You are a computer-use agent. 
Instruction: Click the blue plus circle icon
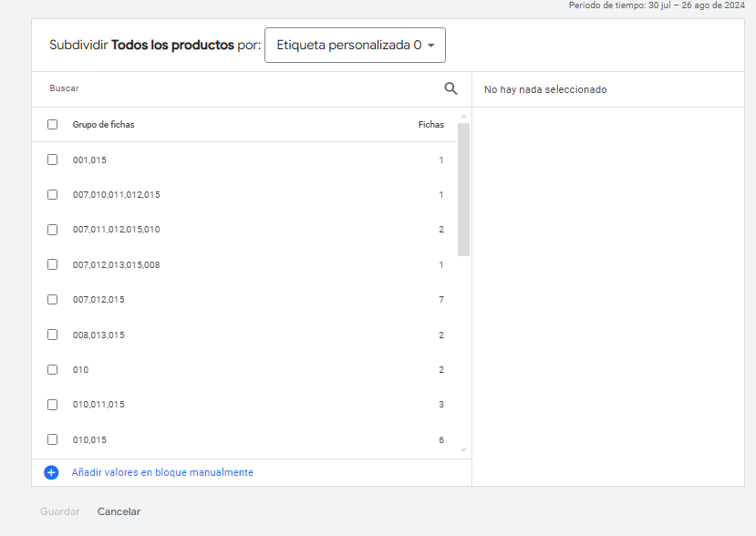(x=51, y=472)
